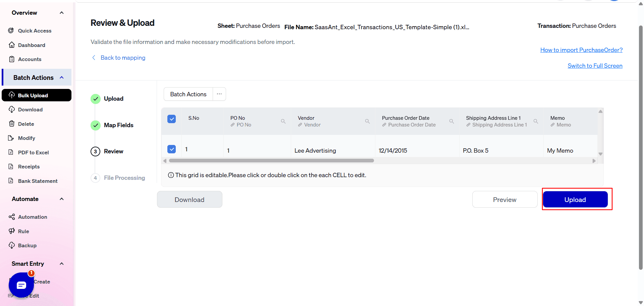Image resolution: width=644 pixels, height=306 pixels.
Task: Collapse the Overview section
Action: coord(62,13)
